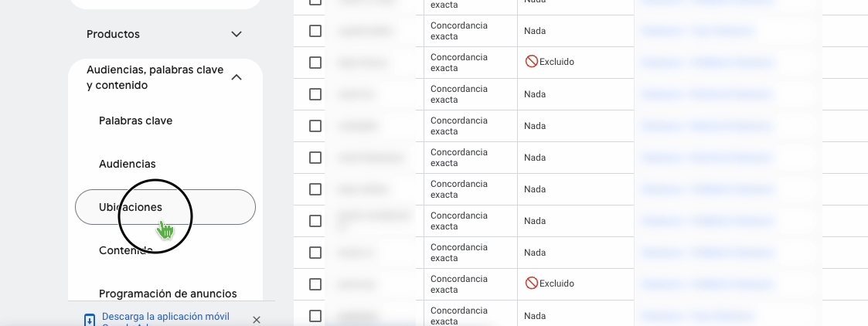Click blurred keyword in second Excluido row

coord(357,284)
